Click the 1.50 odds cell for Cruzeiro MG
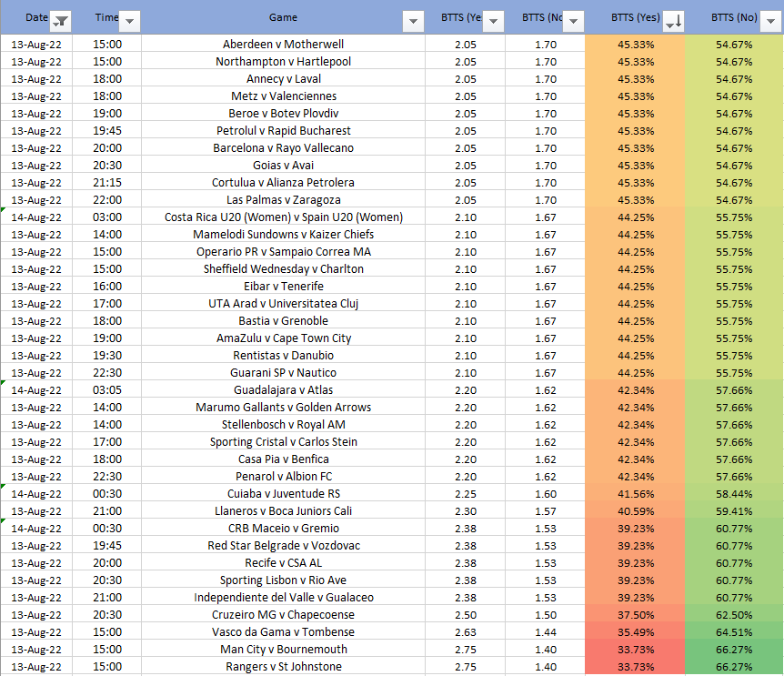The width and height of the screenshot is (784, 676). pyautogui.click(x=546, y=615)
